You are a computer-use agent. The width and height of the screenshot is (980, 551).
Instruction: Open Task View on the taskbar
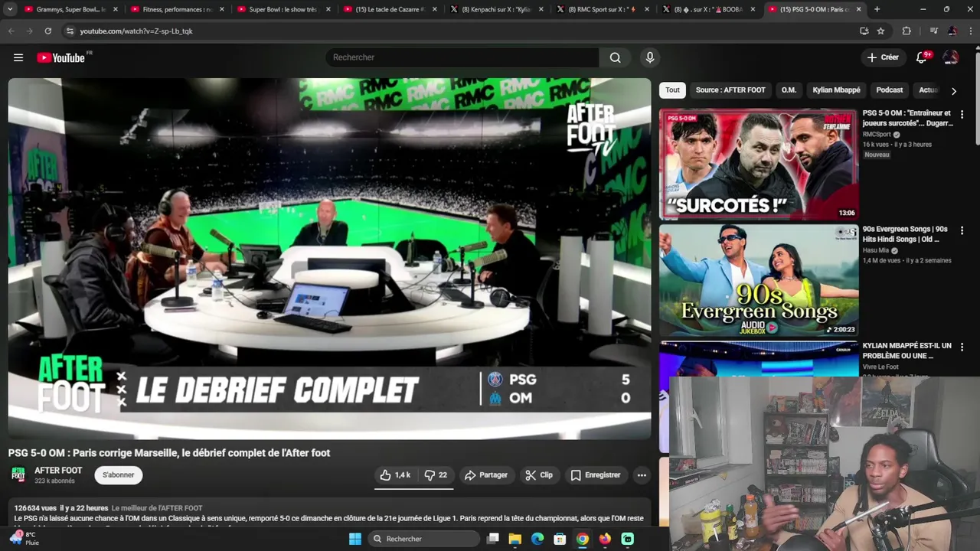click(x=493, y=539)
